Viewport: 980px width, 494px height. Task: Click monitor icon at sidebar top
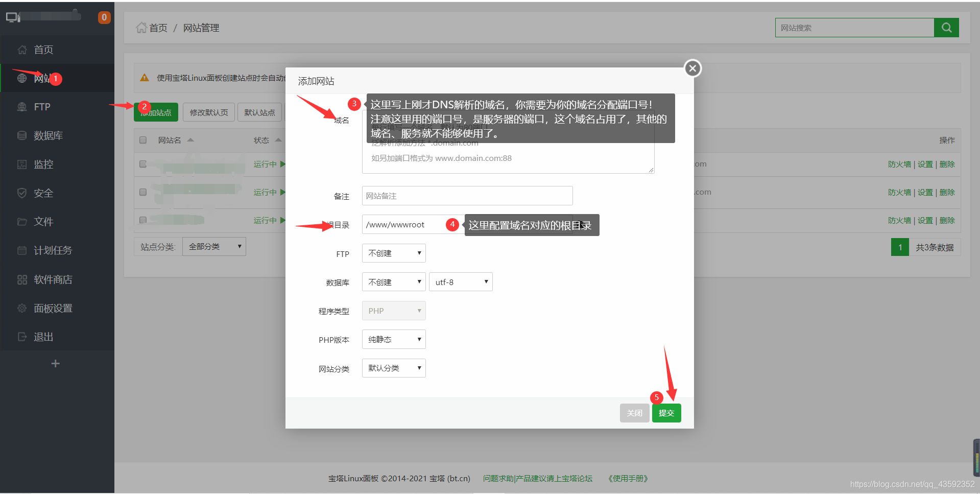pyautogui.click(x=13, y=17)
